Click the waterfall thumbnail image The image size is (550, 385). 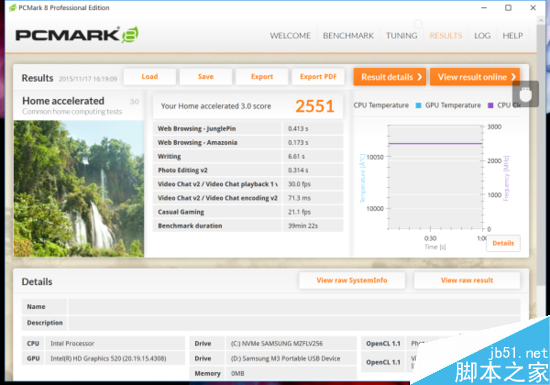point(79,189)
